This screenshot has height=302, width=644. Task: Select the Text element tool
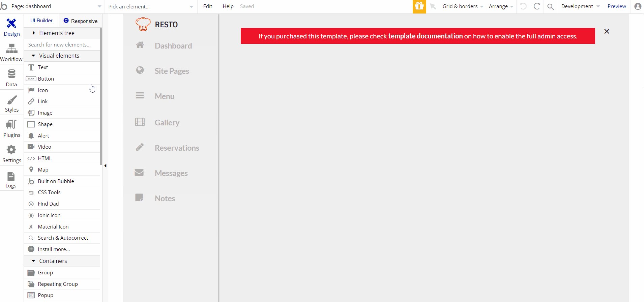pos(62,67)
